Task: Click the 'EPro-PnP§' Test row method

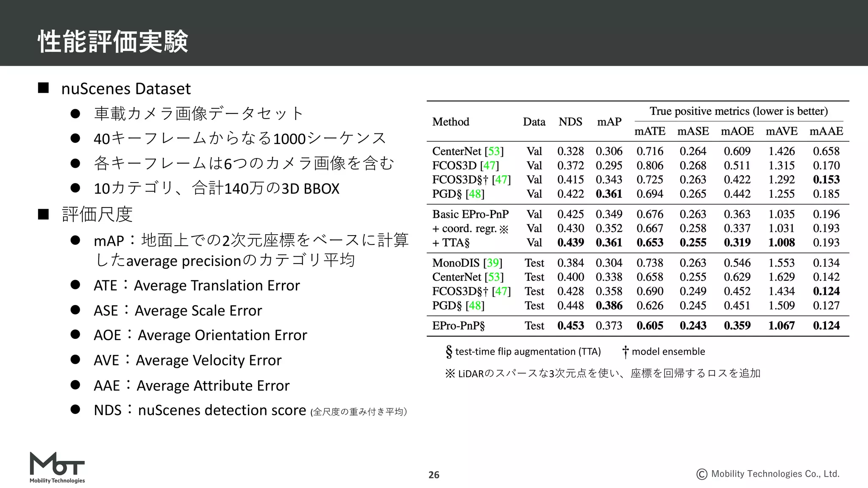Action: [x=458, y=326]
